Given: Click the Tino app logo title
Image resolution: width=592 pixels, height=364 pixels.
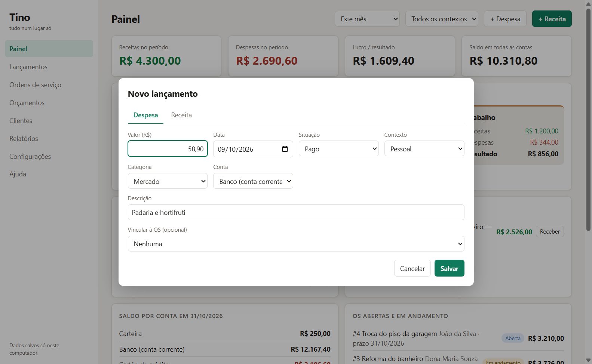Looking at the screenshot, I should 20,17.
